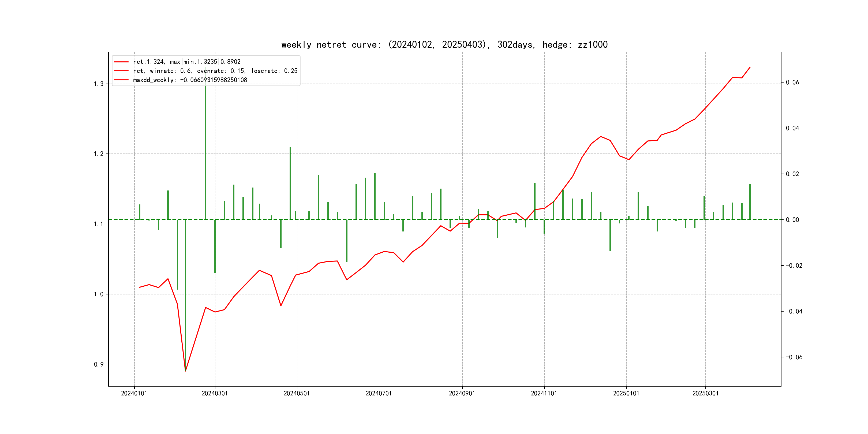Click the 20240501 x-axis label
The image size is (868, 434).
pos(297,393)
